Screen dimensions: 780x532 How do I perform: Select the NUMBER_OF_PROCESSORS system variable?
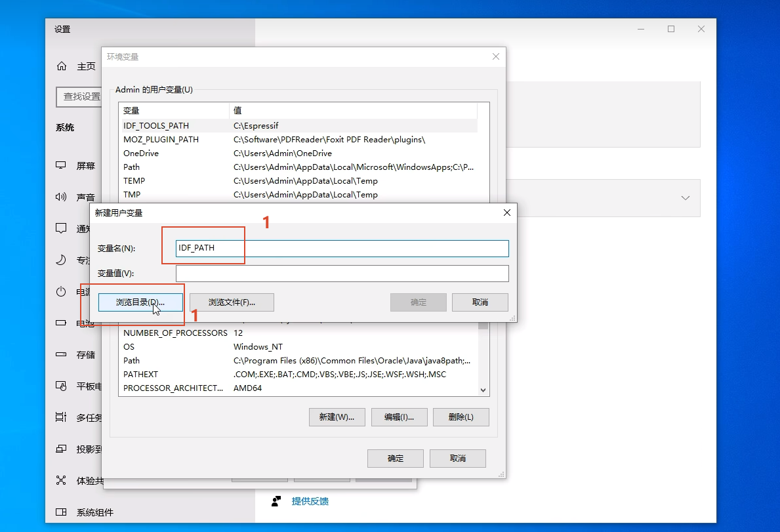click(298, 333)
